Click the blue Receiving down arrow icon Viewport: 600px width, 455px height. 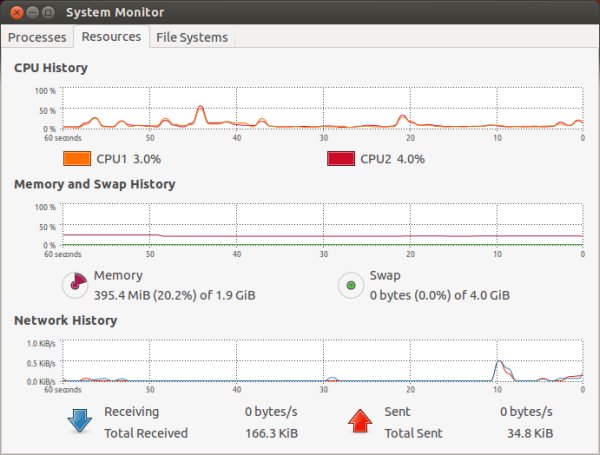point(78,421)
